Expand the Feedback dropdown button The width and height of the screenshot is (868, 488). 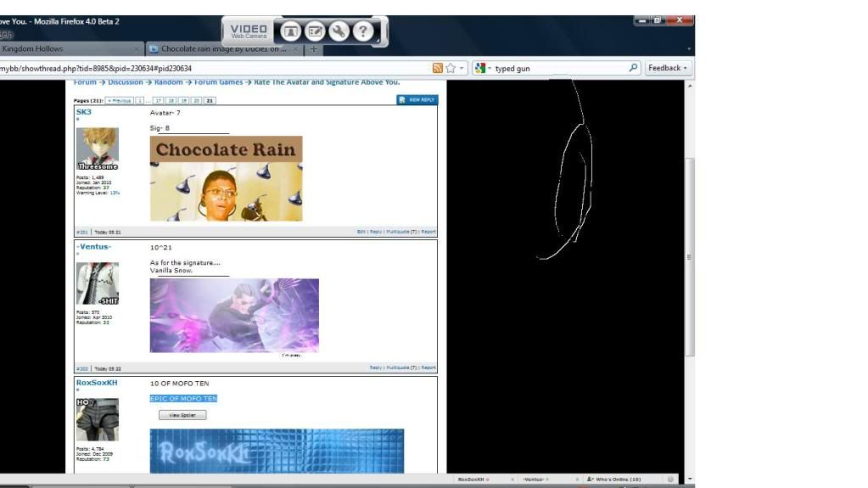pyautogui.click(x=668, y=68)
